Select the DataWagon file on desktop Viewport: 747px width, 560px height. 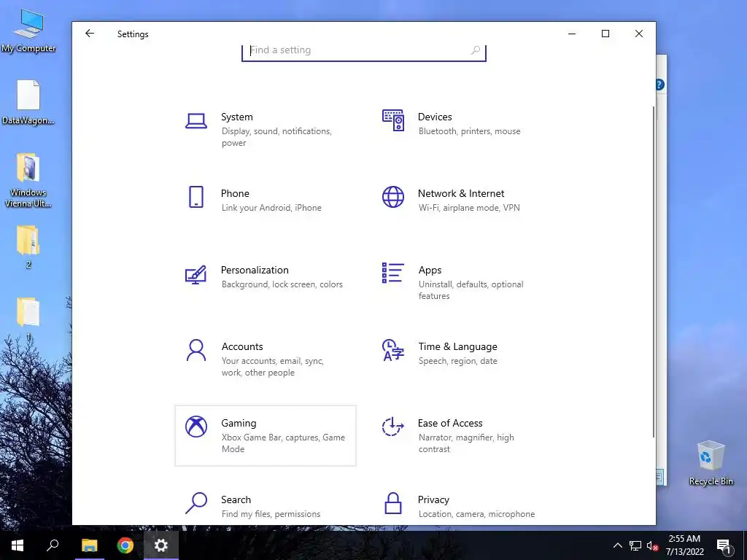coord(28,102)
